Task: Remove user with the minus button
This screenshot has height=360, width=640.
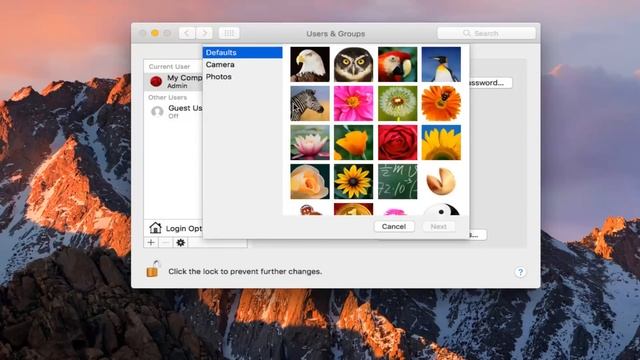Action: tap(165, 242)
